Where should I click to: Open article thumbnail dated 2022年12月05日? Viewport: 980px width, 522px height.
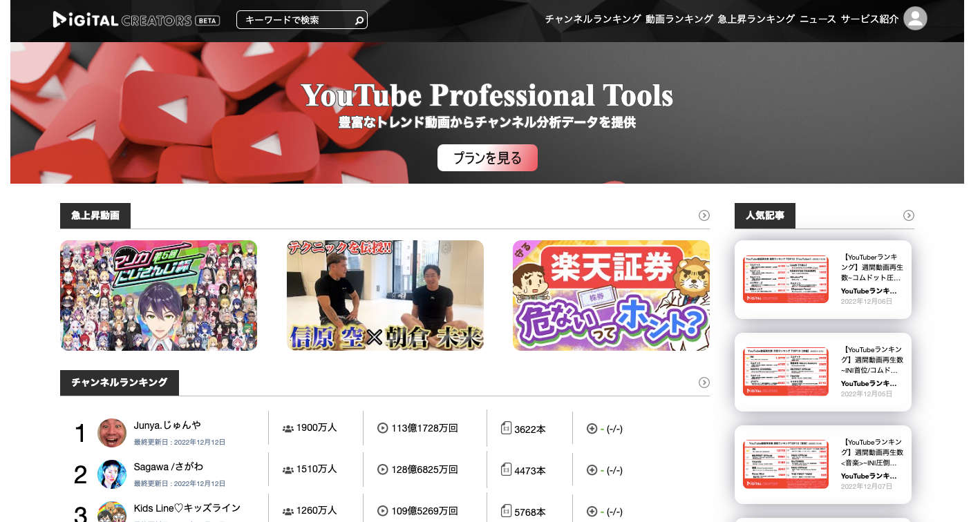786,371
